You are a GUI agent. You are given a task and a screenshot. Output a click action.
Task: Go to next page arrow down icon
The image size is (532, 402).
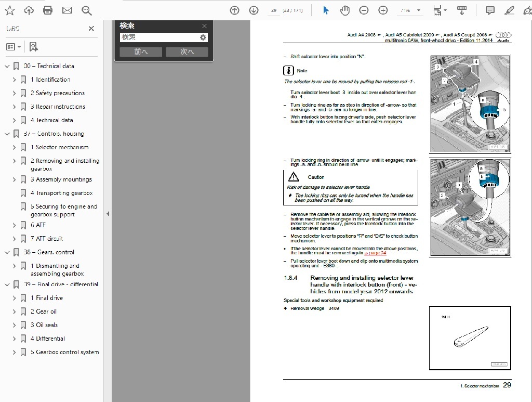[254, 10]
